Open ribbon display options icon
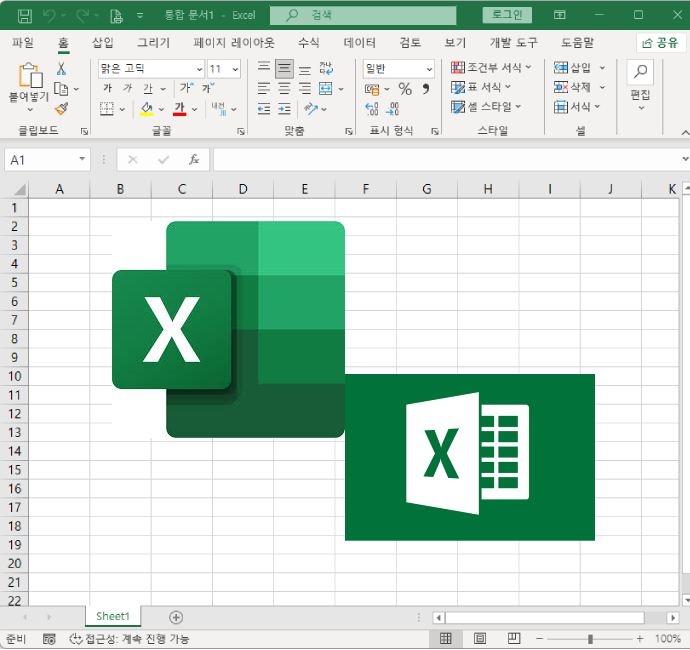690x650 pixels. pyautogui.click(x=559, y=15)
